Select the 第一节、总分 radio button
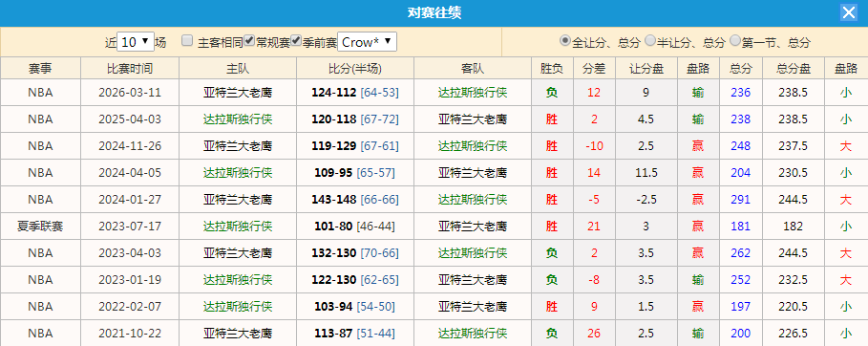 click(735, 40)
